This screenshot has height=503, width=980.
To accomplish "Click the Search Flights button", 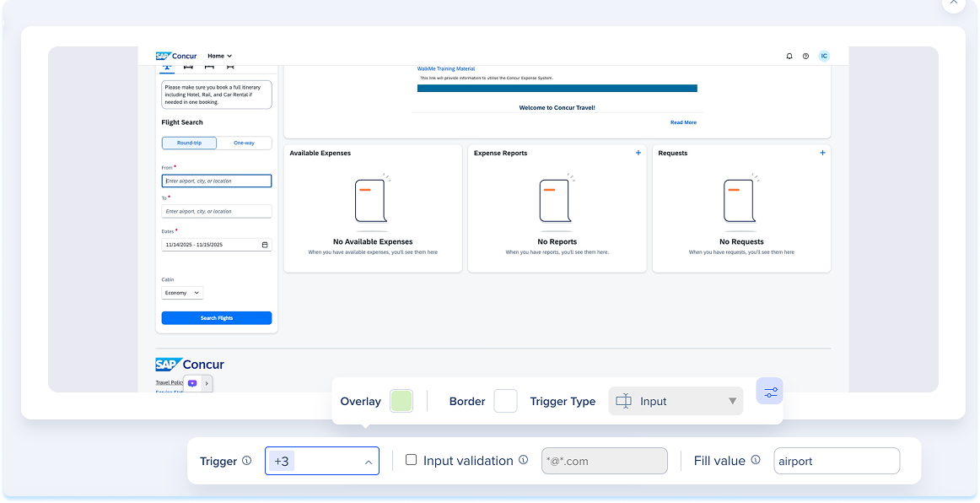I will pos(217,318).
